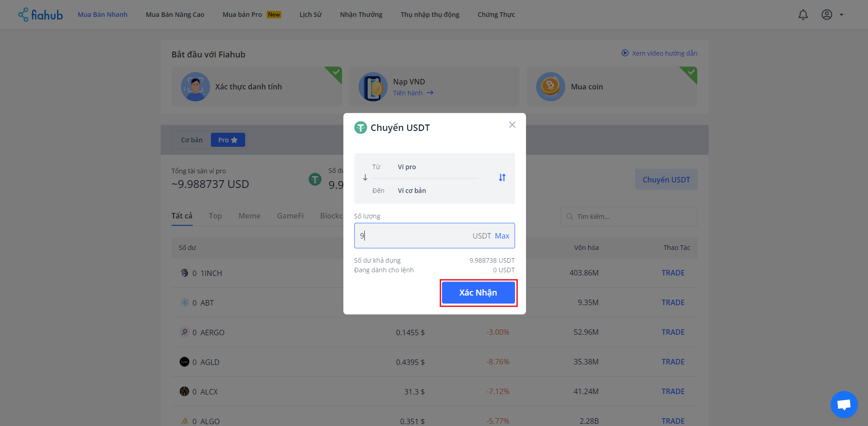Open notifications bell icon
Screen dimensions: 868x426
tap(803, 15)
